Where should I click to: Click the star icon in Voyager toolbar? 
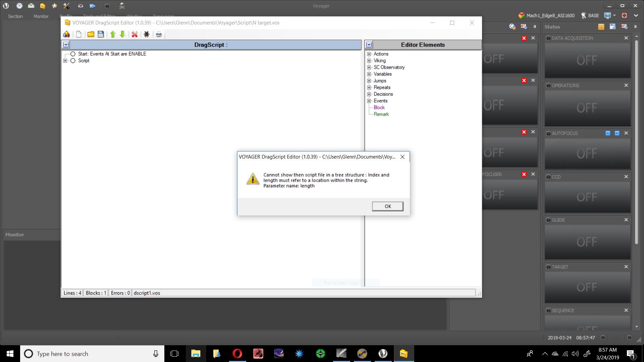tap(54, 6)
